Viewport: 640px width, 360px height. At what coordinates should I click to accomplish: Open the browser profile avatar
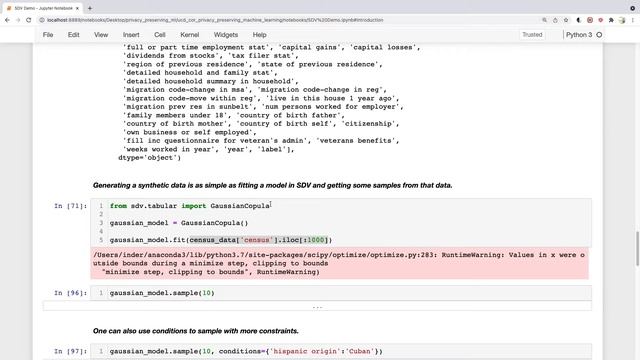pyautogui.click(x=622, y=20)
